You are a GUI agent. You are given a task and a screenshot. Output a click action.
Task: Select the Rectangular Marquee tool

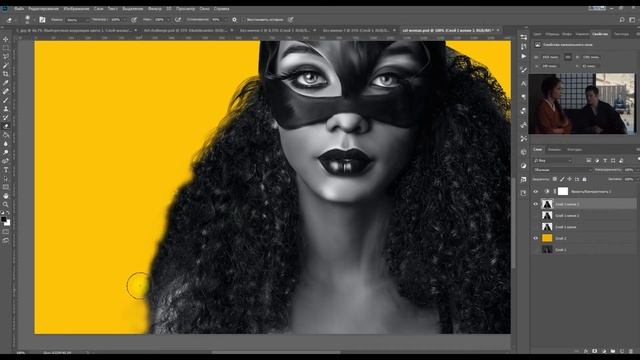click(x=6, y=48)
